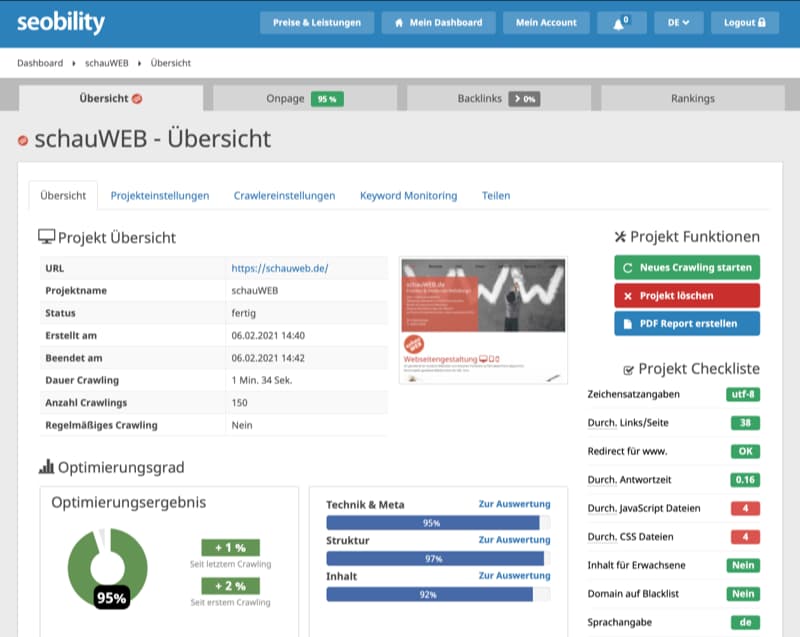Open the Keyword Monitoring sub-tab
This screenshot has height=637, width=800.
[408, 195]
